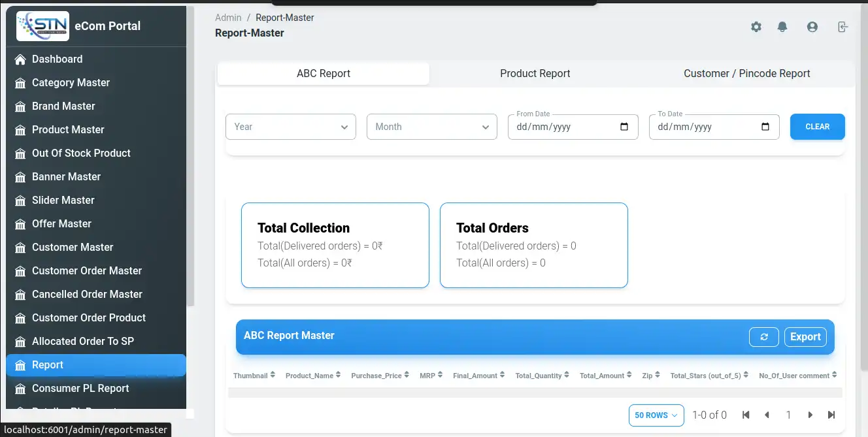Click the notifications bell icon

pyautogui.click(x=782, y=27)
